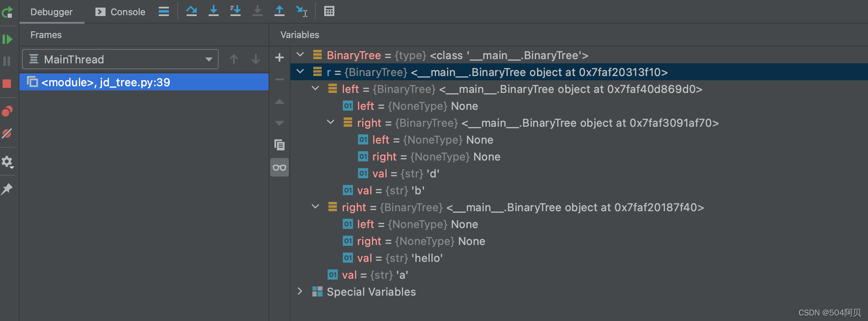Click Step Into My Code icon
Viewport: 868px width, 321px height.
(236, 11)
